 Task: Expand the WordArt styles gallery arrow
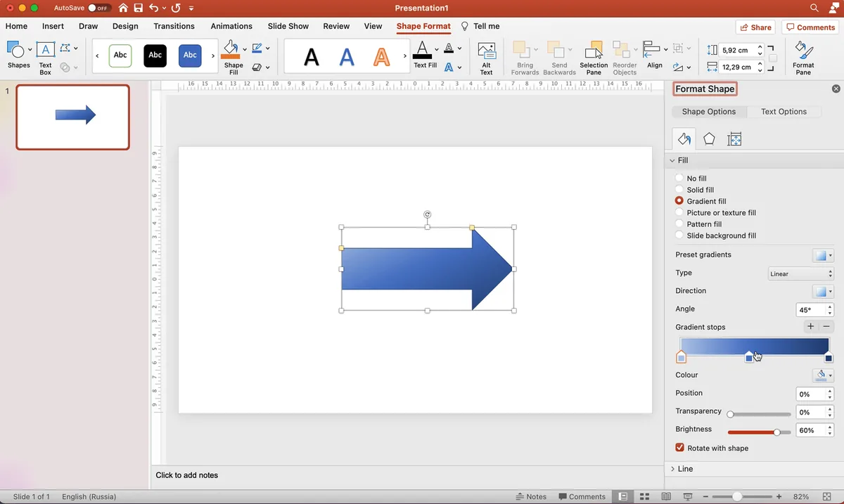pos(405,56)
